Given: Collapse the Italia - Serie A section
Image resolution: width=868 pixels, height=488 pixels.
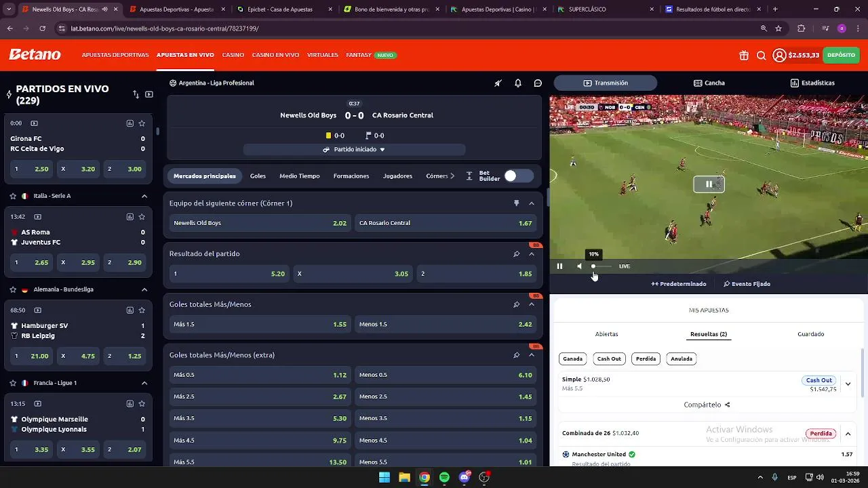Looking at the screenshot, I should 144,196.
